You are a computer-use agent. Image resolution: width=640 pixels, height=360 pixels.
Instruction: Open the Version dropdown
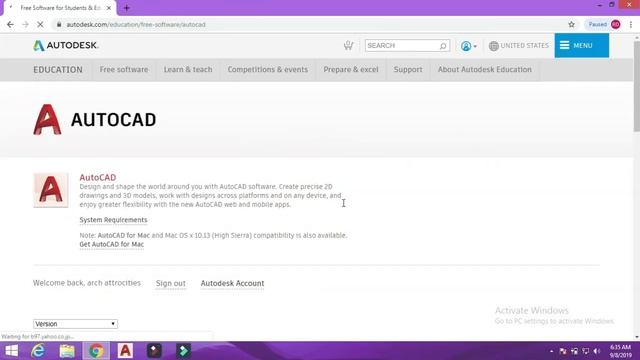tap(75, 324)
